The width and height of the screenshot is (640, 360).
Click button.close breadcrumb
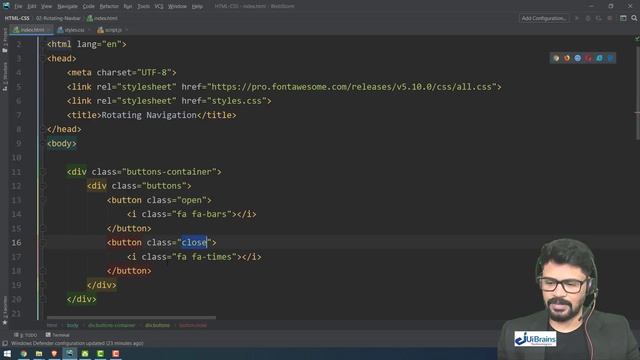(193, 325)
